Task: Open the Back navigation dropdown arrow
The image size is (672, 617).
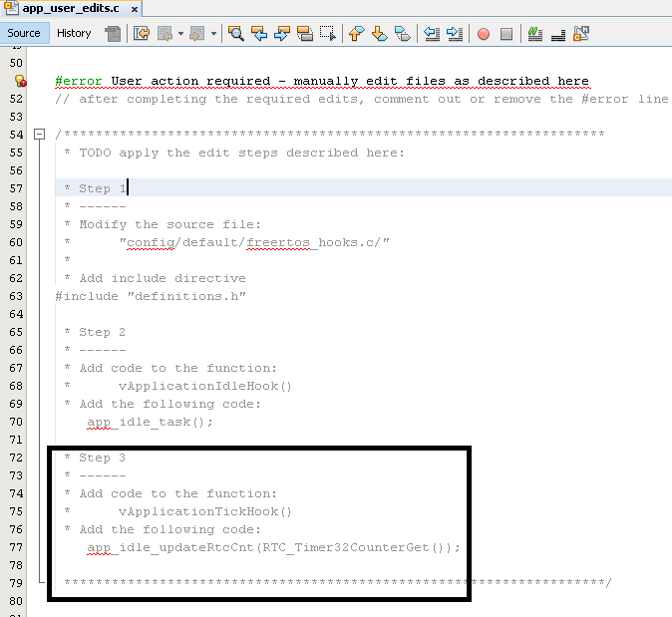Action: [180, 34]
